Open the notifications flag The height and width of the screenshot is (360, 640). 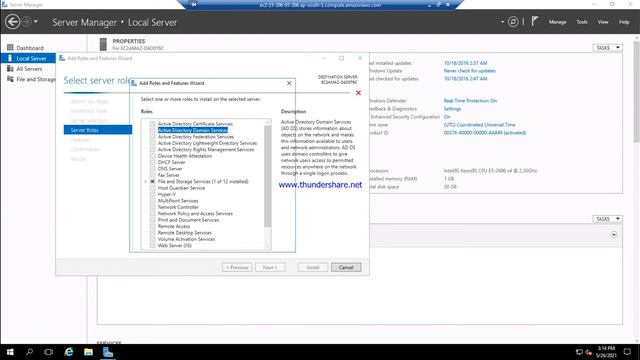[x=535, y=21]
